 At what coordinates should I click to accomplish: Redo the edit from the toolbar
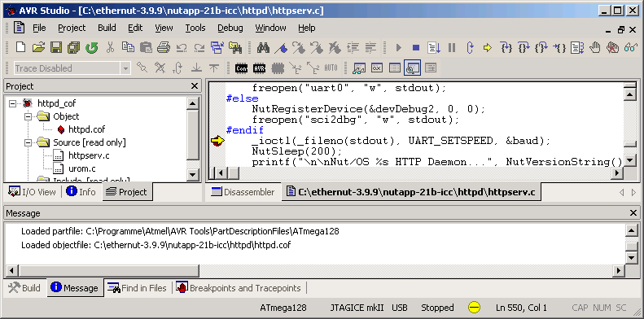pos(199,48)
